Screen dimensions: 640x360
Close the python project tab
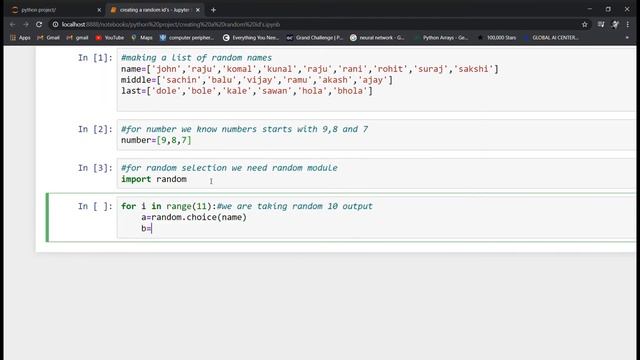click(x=99, y=10)
